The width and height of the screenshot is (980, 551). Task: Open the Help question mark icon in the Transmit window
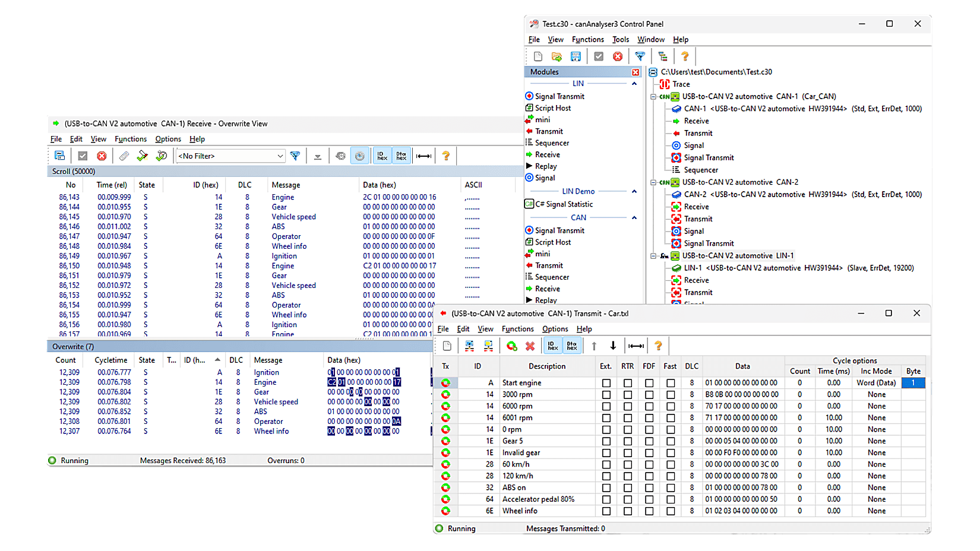658,345
